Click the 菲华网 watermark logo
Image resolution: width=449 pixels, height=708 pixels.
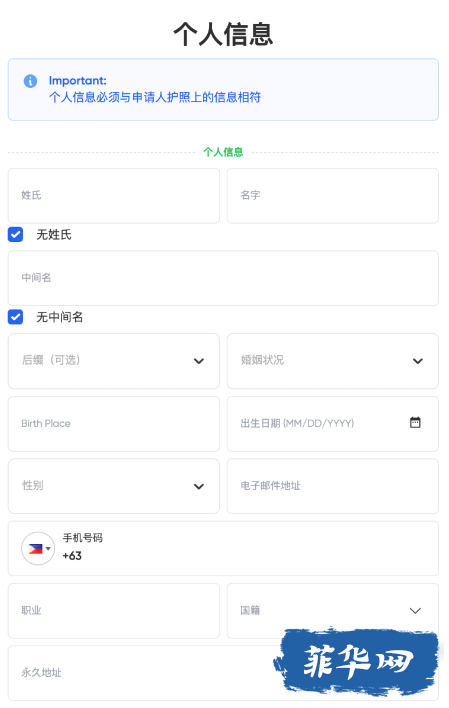point(357,662)
